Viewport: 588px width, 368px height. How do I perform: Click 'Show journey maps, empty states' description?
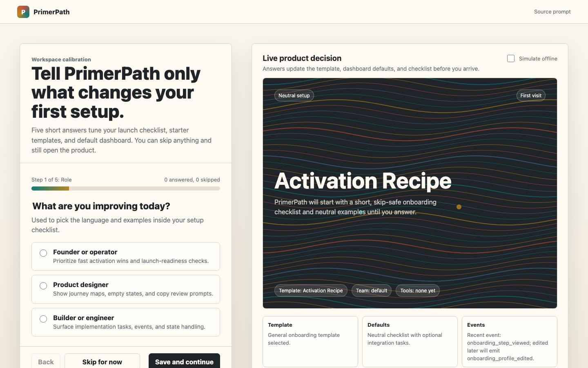point(133,294)
